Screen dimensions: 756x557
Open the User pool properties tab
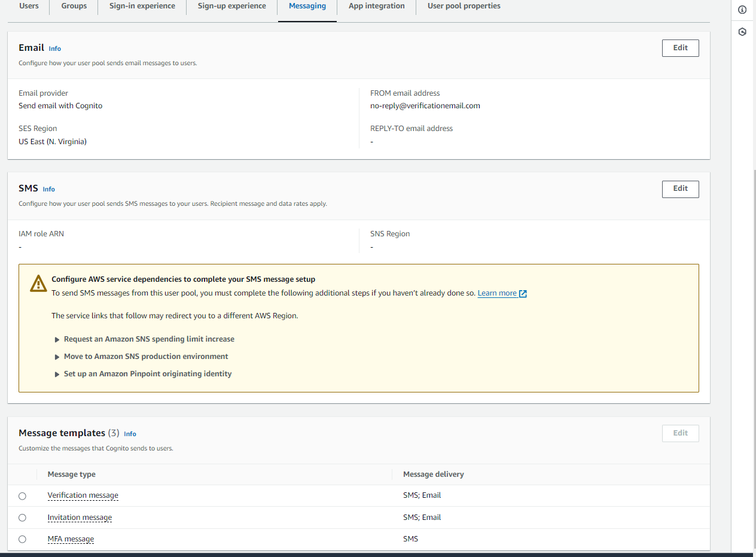(x=464, y=6)
